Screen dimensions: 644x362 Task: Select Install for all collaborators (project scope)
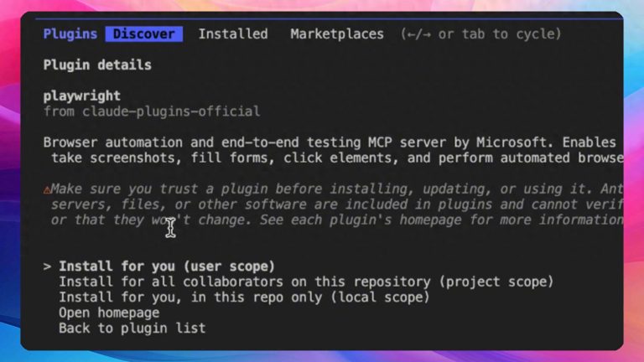click(x=306, y=282)
